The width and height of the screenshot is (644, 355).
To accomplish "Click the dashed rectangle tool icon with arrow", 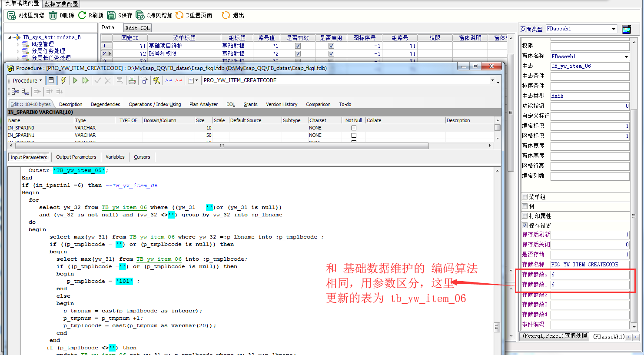I will [144, 80].
